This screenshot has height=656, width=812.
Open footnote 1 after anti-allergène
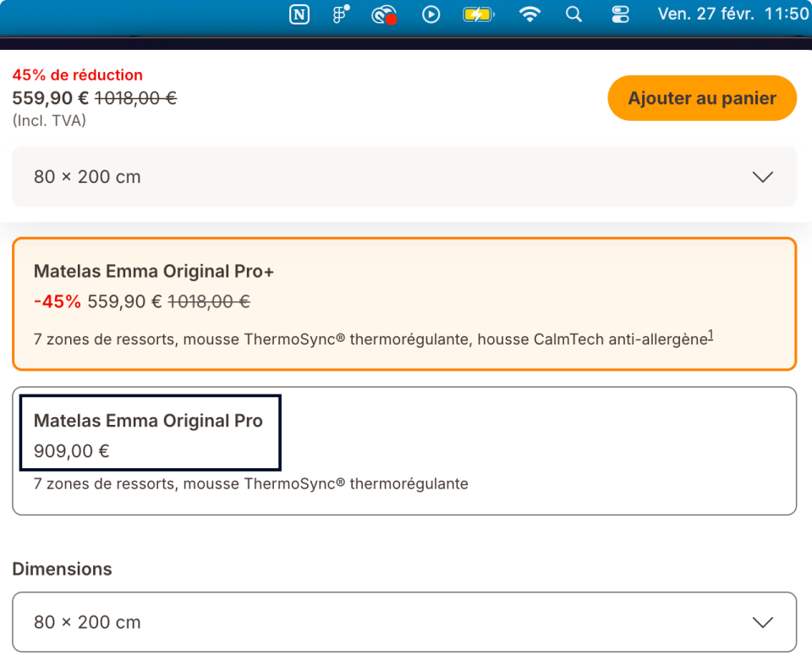pyautogui.click(x=710, y=334)
